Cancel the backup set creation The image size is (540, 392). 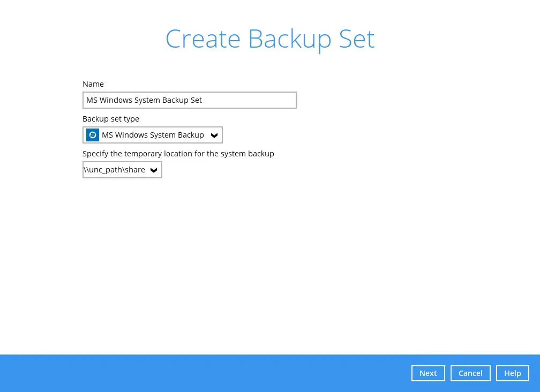click(470, 373)
